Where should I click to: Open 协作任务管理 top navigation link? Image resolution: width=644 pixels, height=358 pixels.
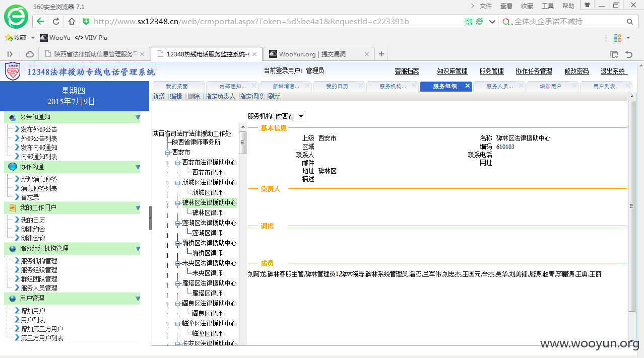[534, 71]
